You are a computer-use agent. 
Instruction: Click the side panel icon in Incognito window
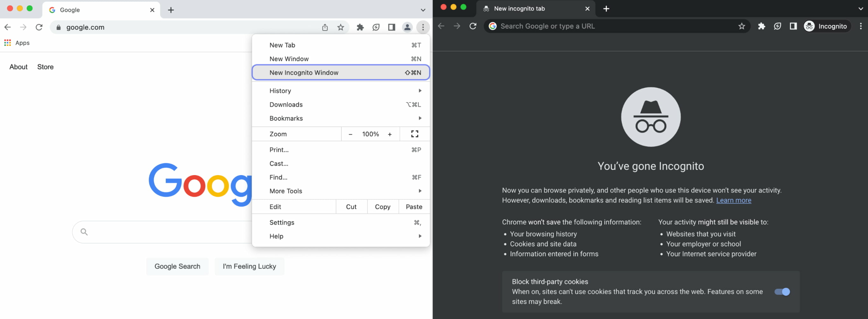coord(793,26)
